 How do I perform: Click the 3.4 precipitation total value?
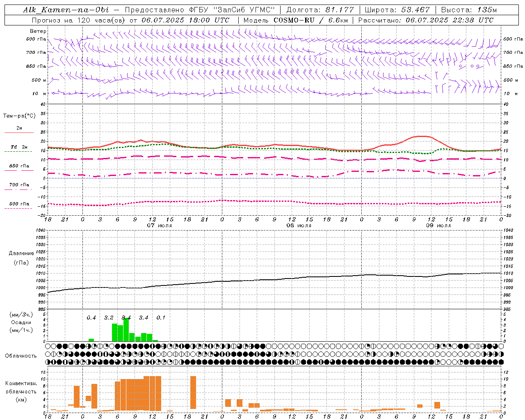click(x=144, y=318)
